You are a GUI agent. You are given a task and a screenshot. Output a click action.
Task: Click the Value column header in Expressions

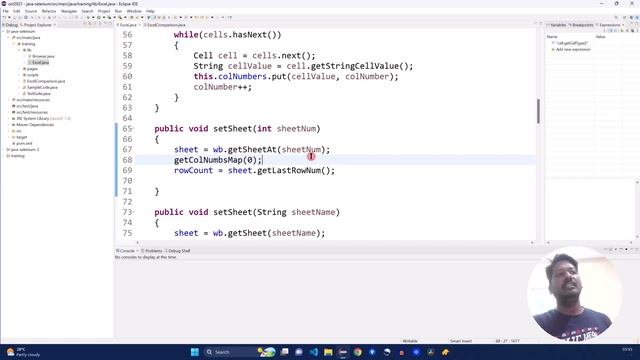pyautogui.click(x=600, y=37)
